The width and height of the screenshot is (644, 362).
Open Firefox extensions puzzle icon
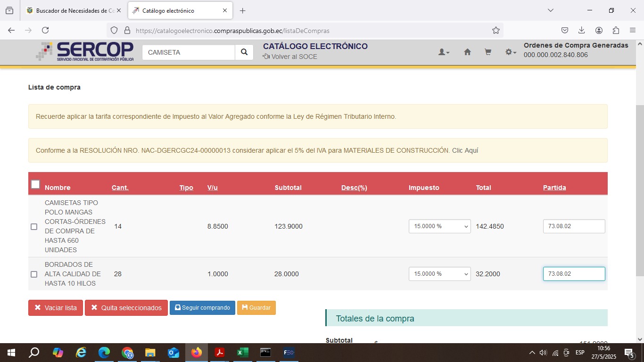click(616, 30)
